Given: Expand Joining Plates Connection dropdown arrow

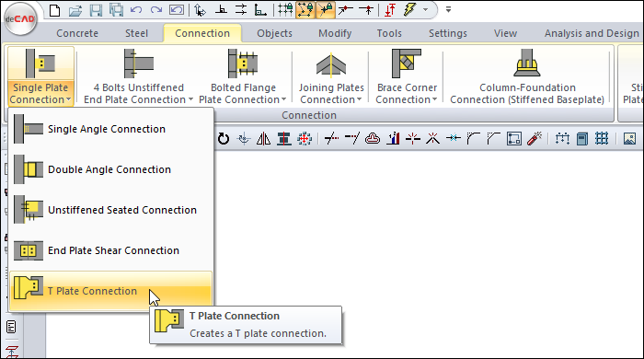Looking at the screenshot, I should [359, 99].
